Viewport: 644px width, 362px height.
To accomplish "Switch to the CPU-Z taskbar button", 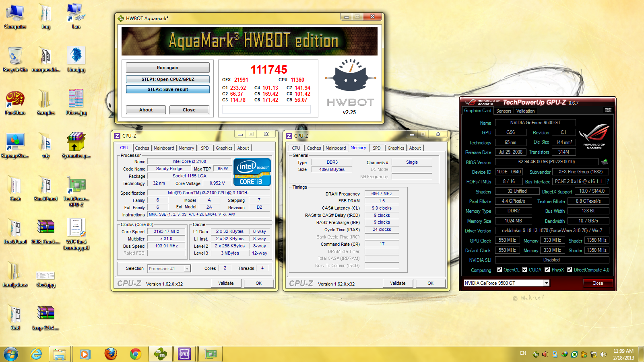I will coord(185,354).
